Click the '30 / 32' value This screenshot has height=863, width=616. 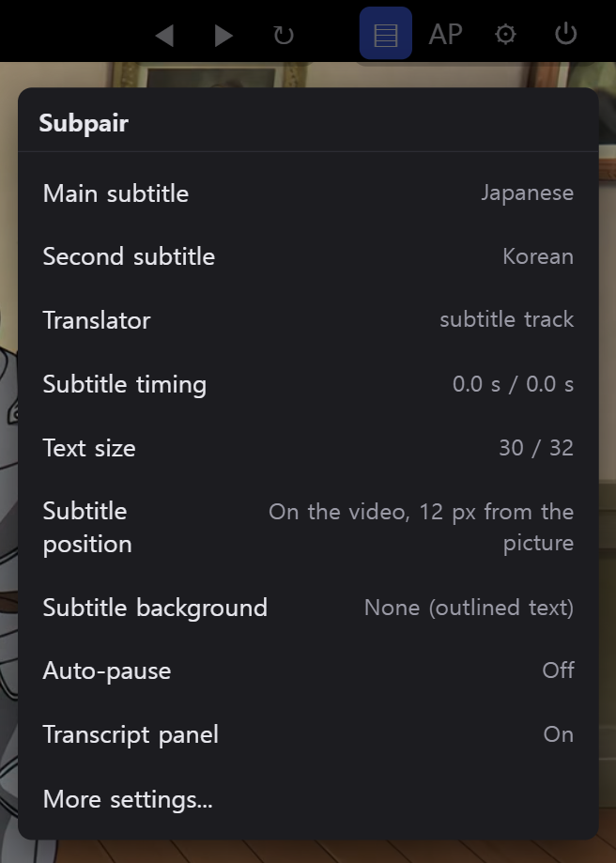coord(536,447)
